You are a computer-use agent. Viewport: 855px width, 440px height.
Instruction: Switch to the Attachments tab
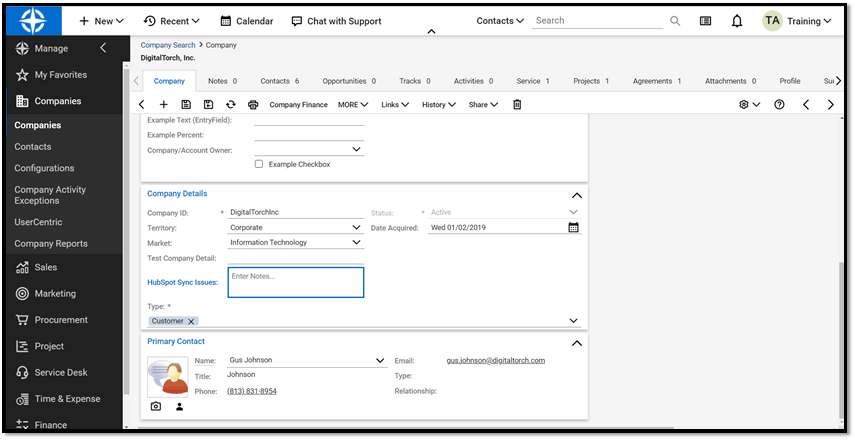click(x=731, y=81)
